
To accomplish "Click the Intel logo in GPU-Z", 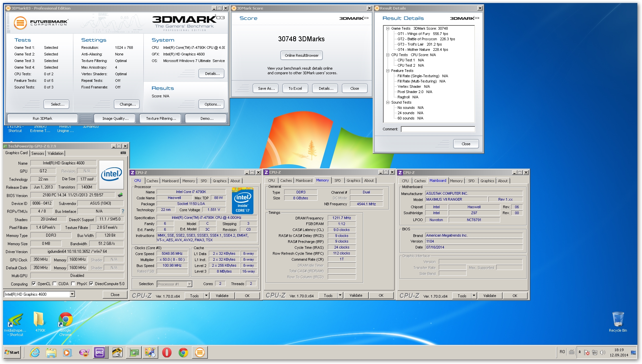I will pos(111,174).
